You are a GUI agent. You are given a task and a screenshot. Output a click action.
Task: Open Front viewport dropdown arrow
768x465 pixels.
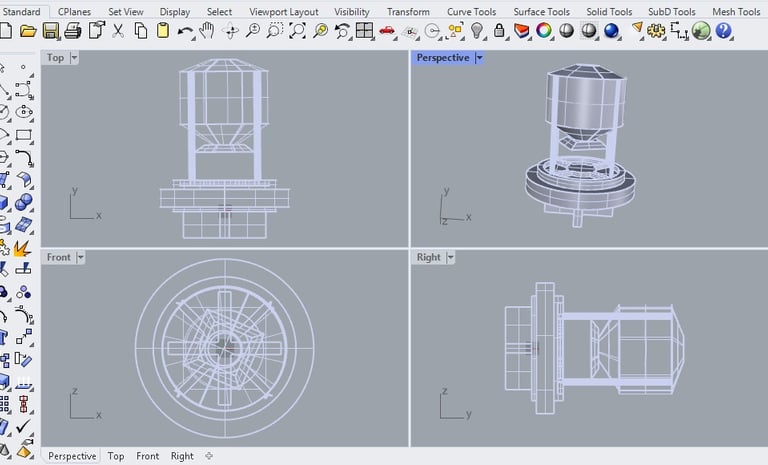tap(81, 257)
